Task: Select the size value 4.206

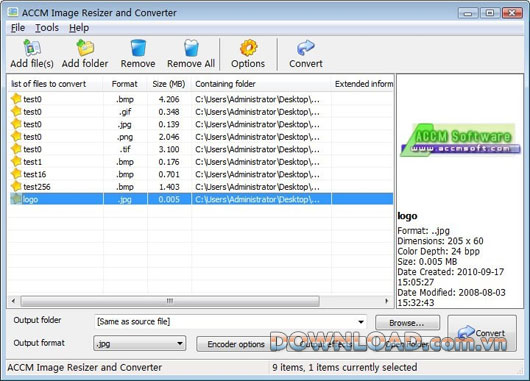Action: (169, 99)
